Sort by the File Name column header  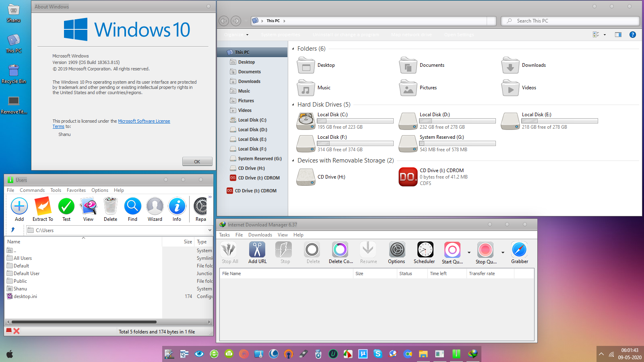[286, 274]
